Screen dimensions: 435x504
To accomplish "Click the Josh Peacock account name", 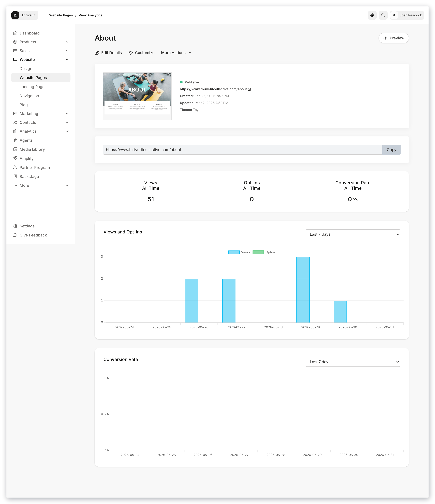I will (x=411, y=15).
